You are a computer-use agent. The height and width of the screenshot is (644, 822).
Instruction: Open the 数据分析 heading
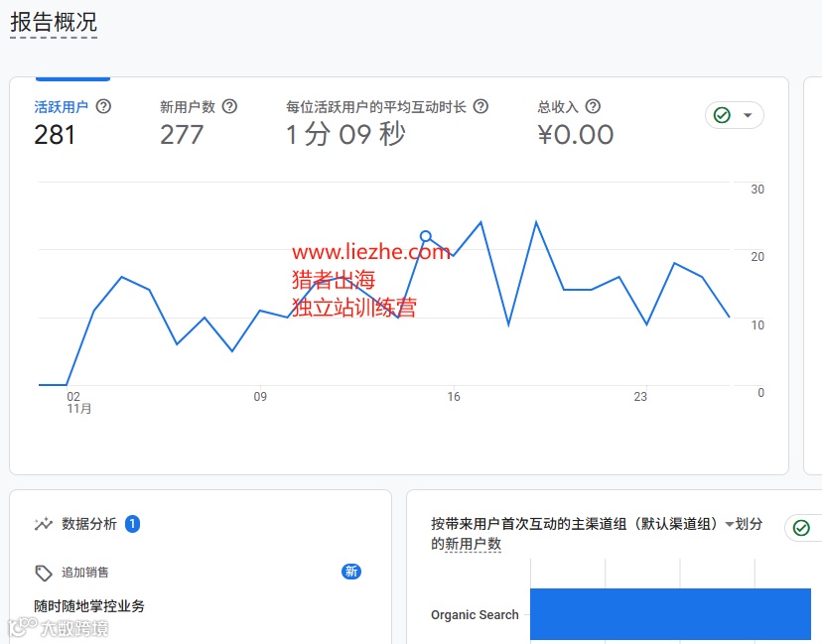click(x=89, y=524)
